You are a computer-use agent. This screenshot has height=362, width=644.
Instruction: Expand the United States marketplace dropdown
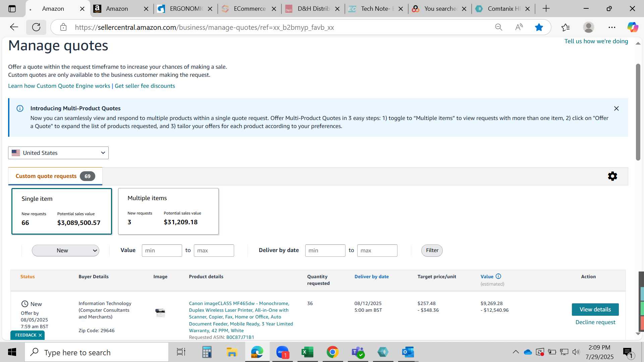[58, 153]
